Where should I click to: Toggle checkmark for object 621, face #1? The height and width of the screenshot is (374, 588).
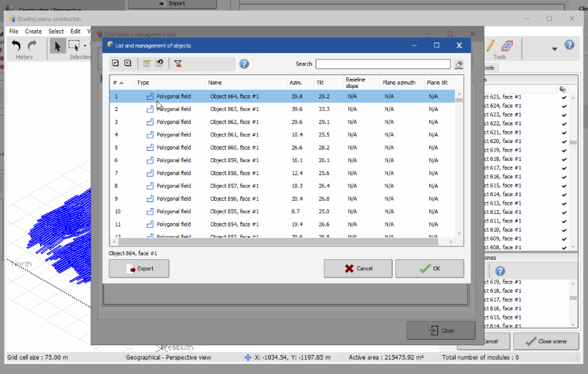564,133
